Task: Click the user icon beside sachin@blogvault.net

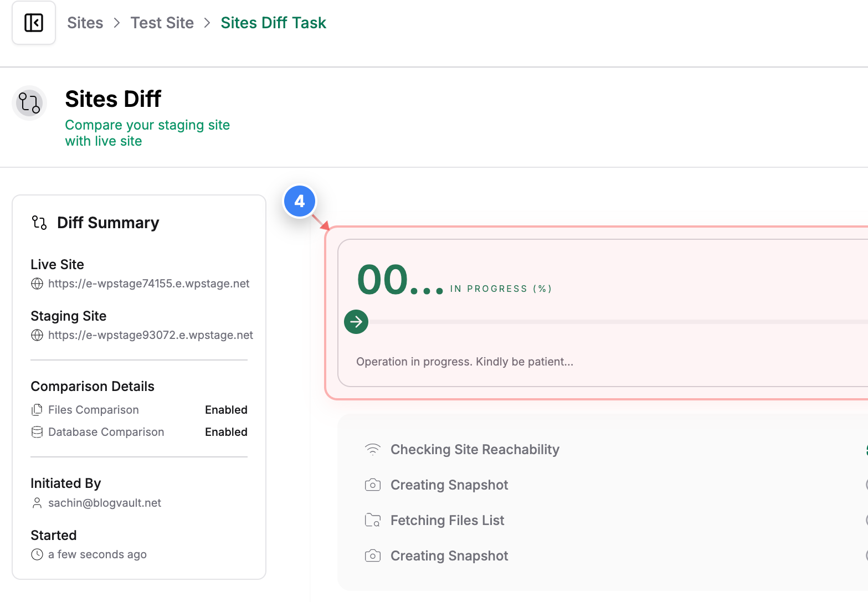Action: pyautogui.click(x=37, y=503)
